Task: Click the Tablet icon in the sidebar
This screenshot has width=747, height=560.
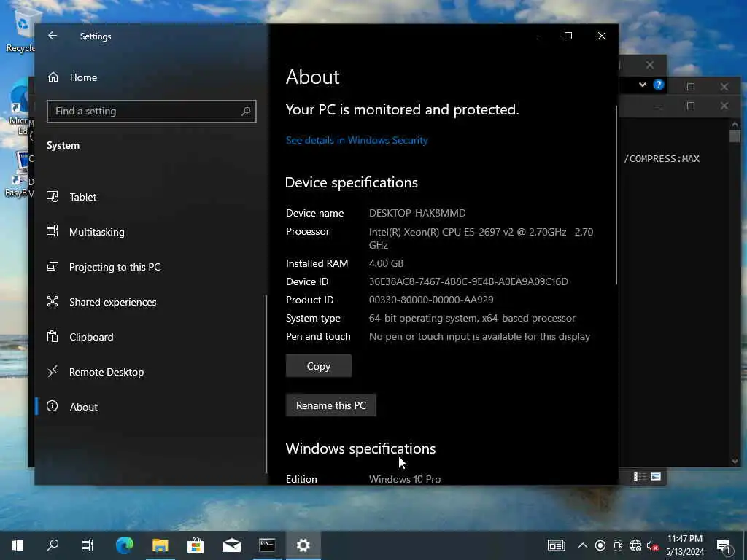Action: coord(53,196)
